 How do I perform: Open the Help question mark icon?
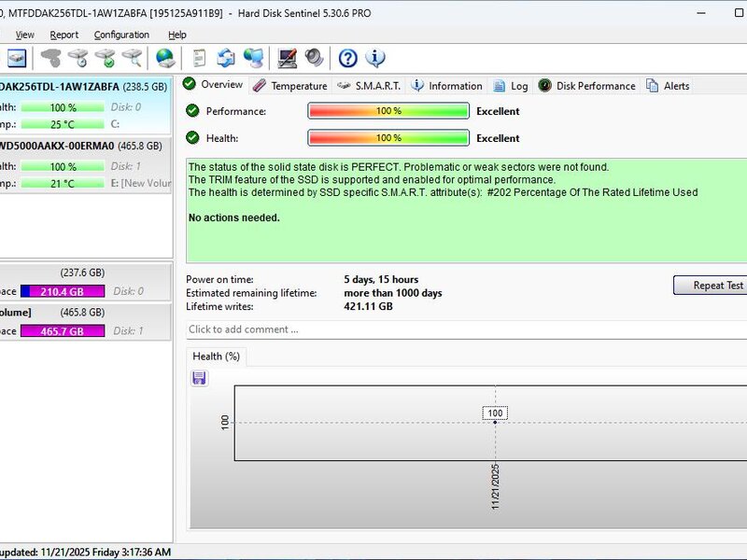tap(348, 58)
